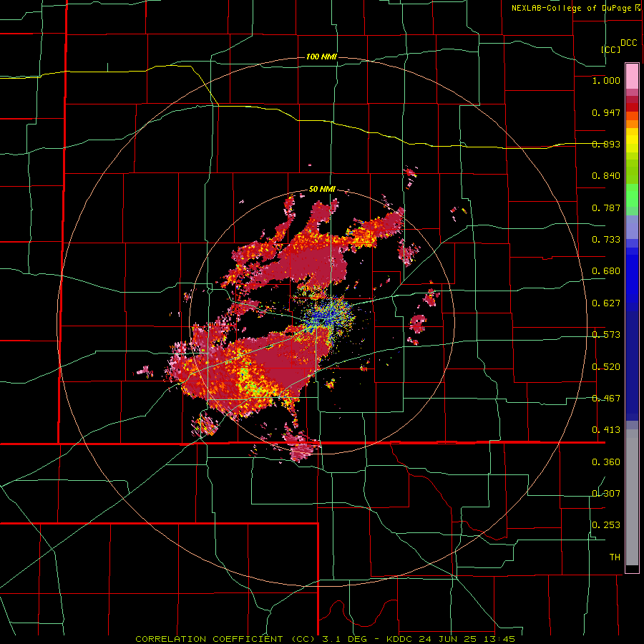The width and height of the screenshot is (644, 644).
Task: Select the 0.947 scale value
Action: 606,112
